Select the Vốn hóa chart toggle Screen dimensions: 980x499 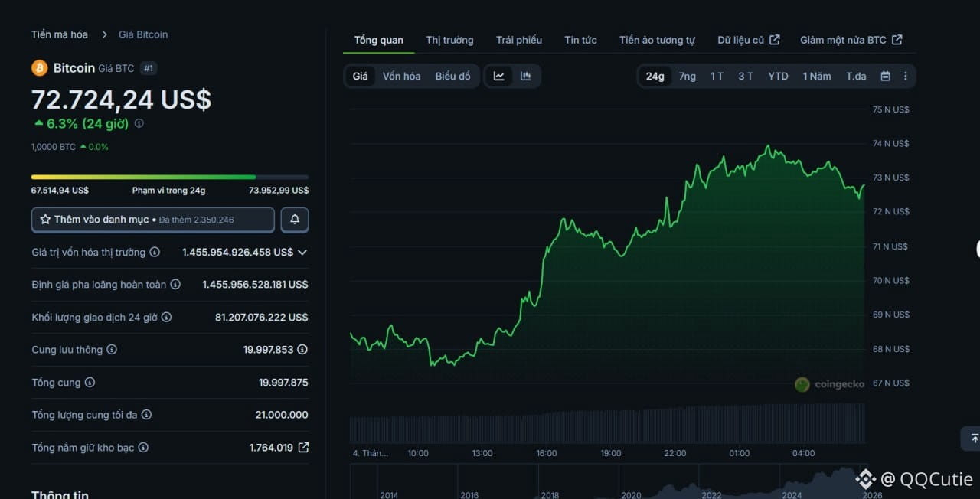401,76
